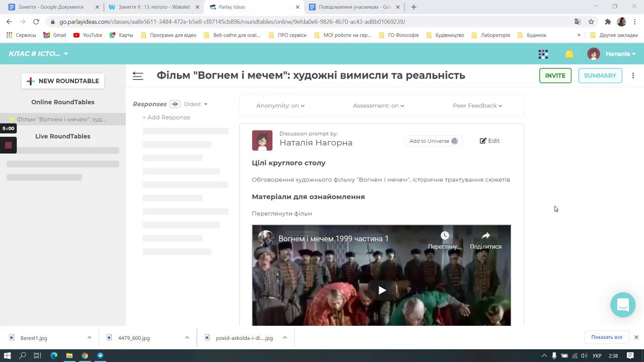Click NEW ROUNDTABLE button

63,81
